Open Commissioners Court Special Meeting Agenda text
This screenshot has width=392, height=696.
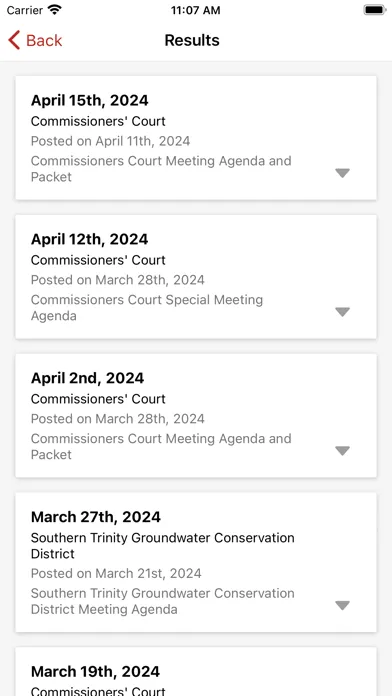147,308
